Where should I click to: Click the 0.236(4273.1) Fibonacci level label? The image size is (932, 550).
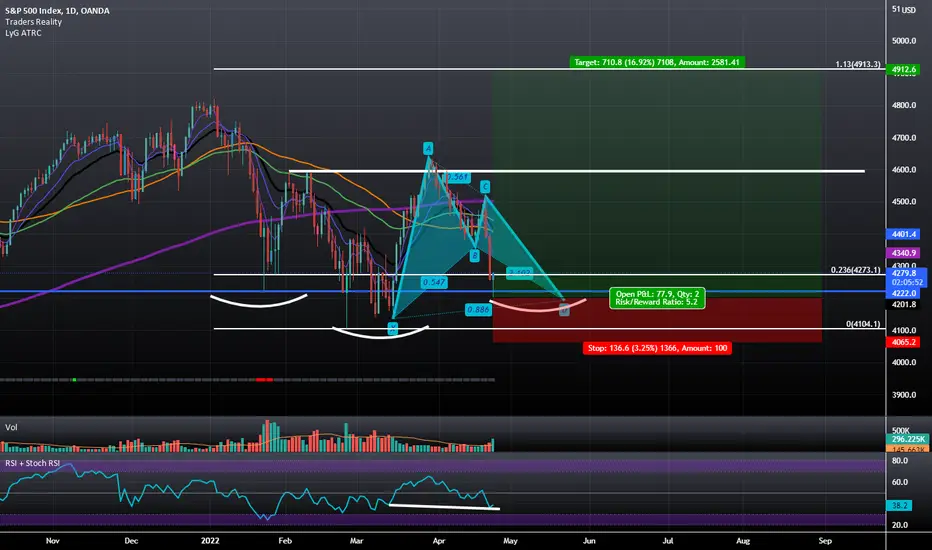click(x=855, y=270)
